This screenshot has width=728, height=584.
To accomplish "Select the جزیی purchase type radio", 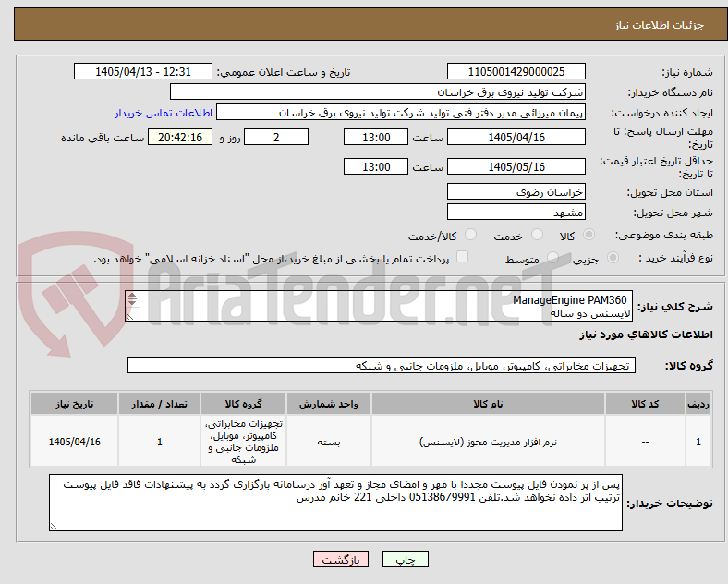I will tap(613, 258).
